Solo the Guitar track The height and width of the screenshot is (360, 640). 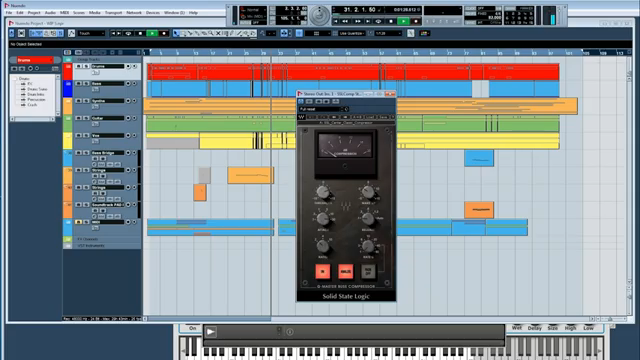click(x=86, y=118)
